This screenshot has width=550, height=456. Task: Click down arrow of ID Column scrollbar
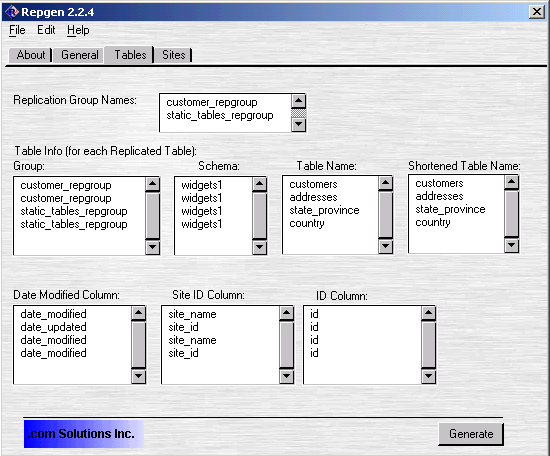428,376
